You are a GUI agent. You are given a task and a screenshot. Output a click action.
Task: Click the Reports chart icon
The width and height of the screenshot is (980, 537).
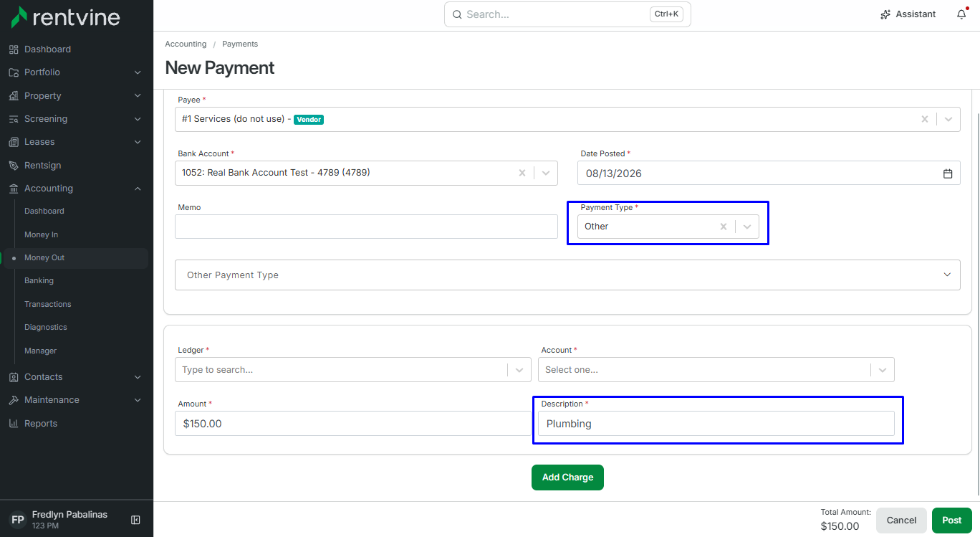tap(14, 424)
